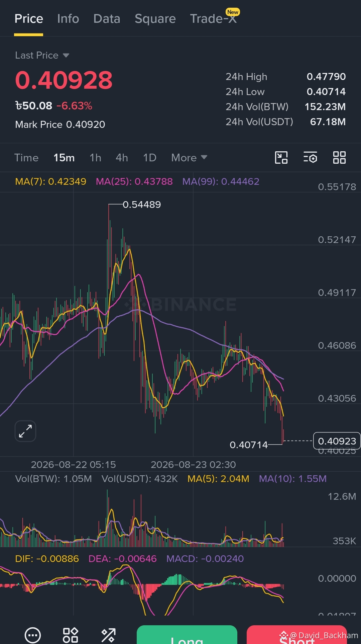Select the 1D interval
Viewport: 361px width, 644px height.
pos(150,158)
